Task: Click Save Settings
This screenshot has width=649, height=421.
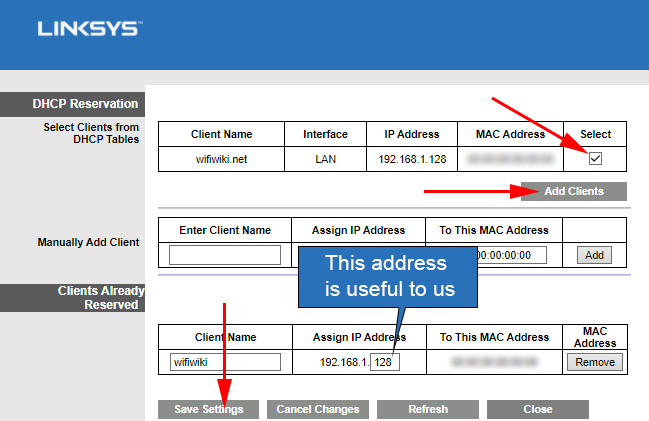Action: [208, 409]
